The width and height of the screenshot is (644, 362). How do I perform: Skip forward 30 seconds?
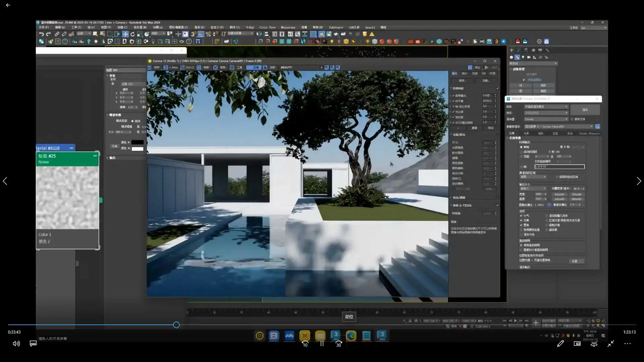click(x=339, y=344)
